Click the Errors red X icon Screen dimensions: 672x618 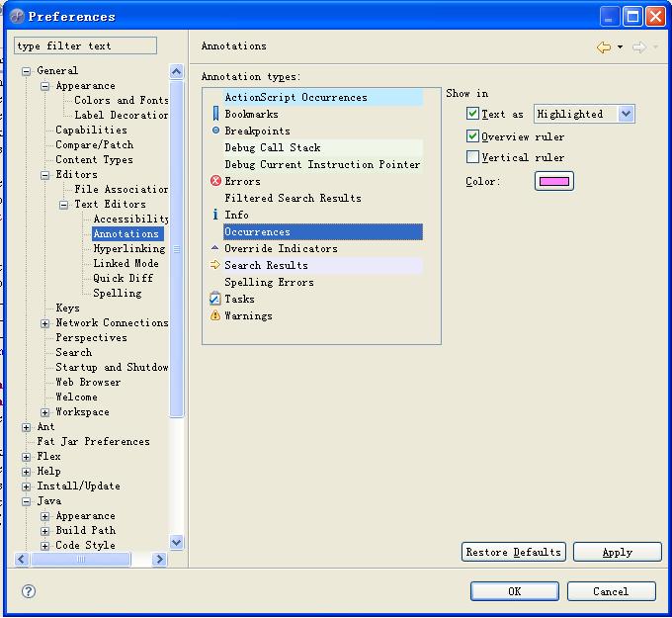point(215,181)
